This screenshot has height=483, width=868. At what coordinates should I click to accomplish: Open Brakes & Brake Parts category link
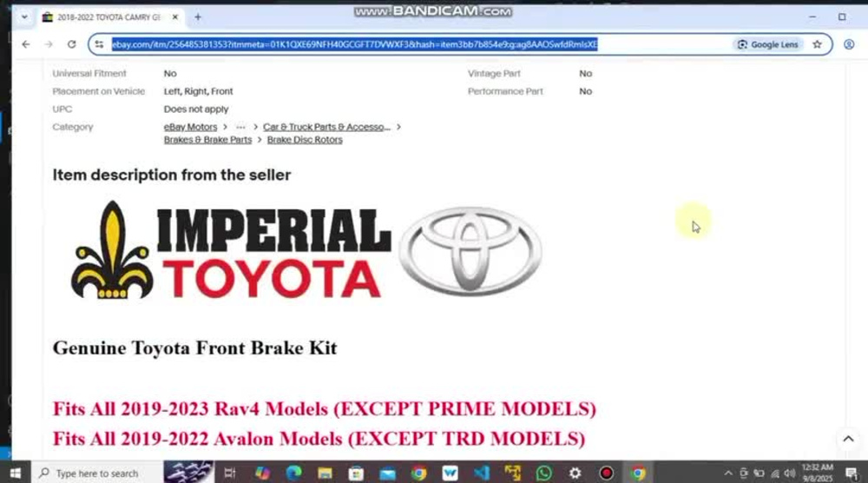point(207,140)
